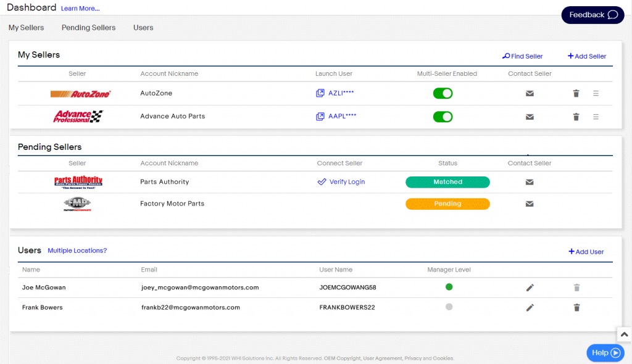
Task: Switch to the Pending Sellers tab
Action: [88, 27]
